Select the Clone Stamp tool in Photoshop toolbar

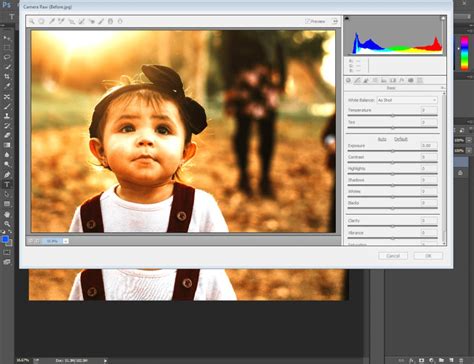tap(7, 116)
